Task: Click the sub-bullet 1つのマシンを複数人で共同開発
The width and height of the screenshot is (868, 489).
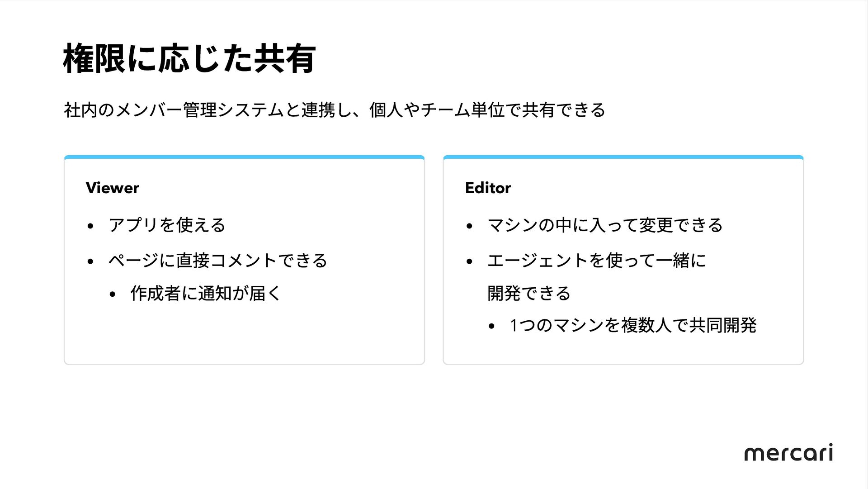Action: [633, 325]
